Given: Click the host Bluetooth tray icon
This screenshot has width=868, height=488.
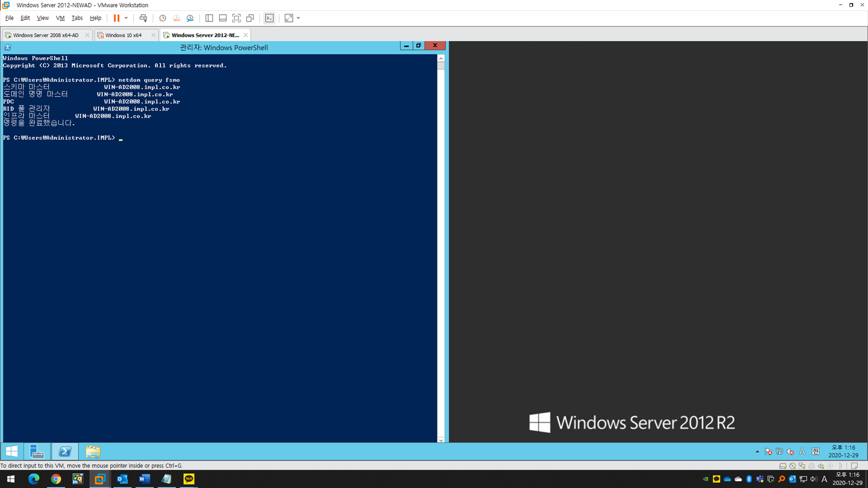Looking at the screenshot, I should tap(749, 479).
